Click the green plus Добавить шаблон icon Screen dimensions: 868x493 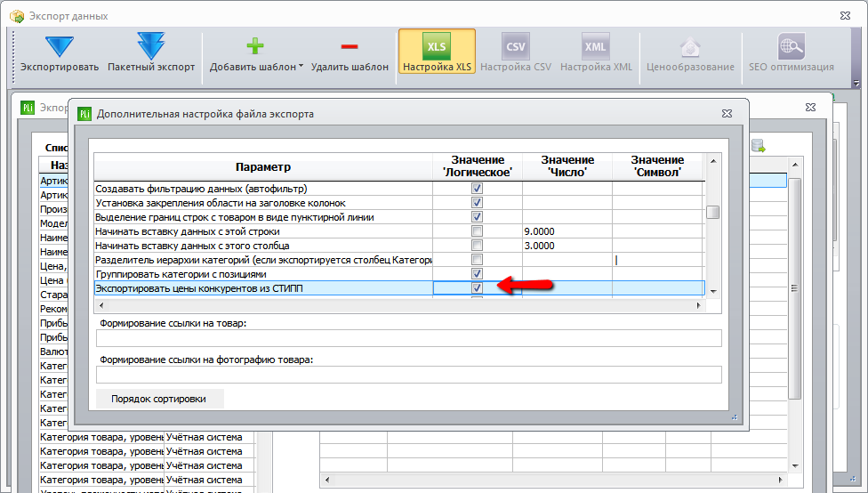[254, 46]
